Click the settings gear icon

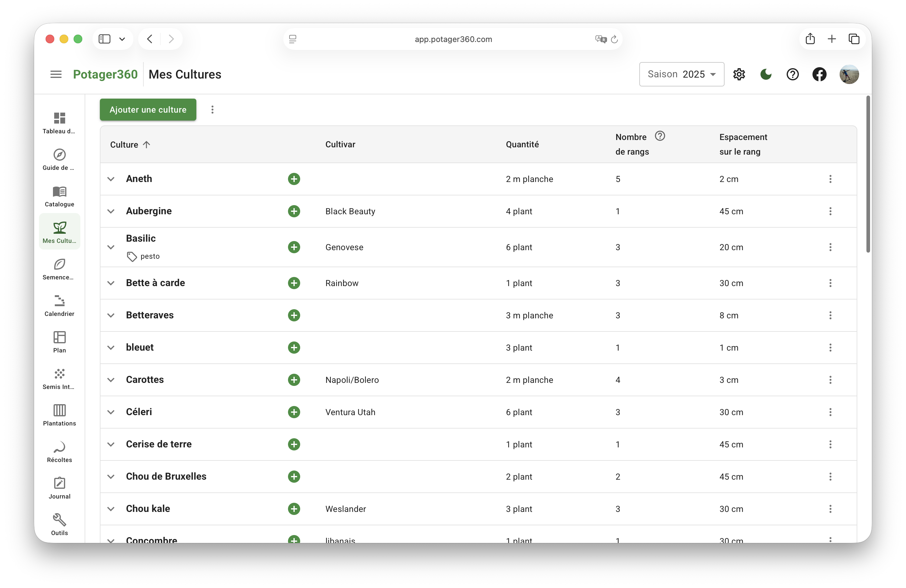(x=739, y=74)
